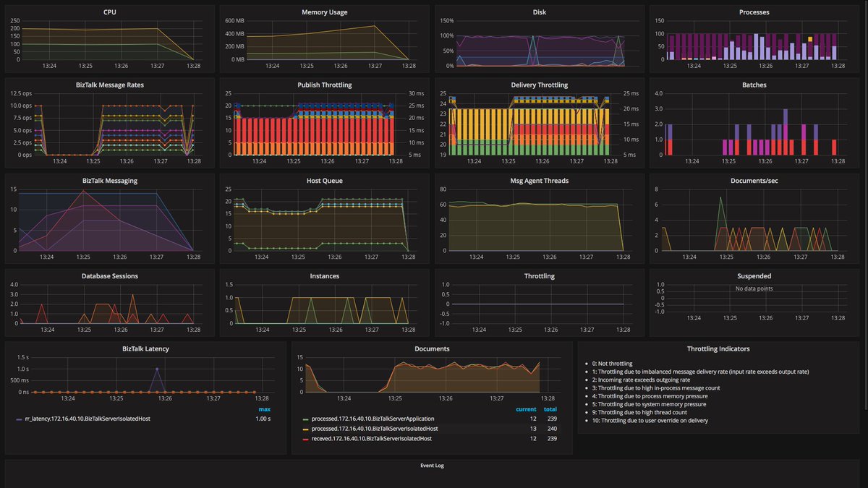The height and width of the screenshot is (488, 868).
Task: Click total value 240 in Documents legend
Action: (551, 429)
